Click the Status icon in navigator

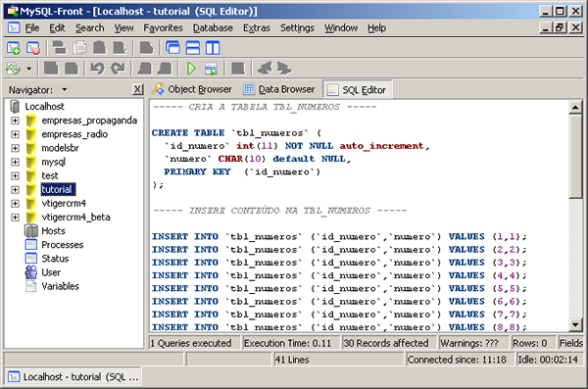pyautogui.click(x=31, y=259)
